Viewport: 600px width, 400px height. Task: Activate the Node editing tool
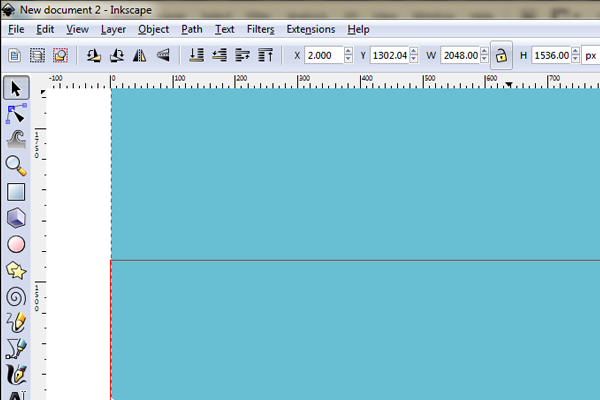(x=16, y=114)
